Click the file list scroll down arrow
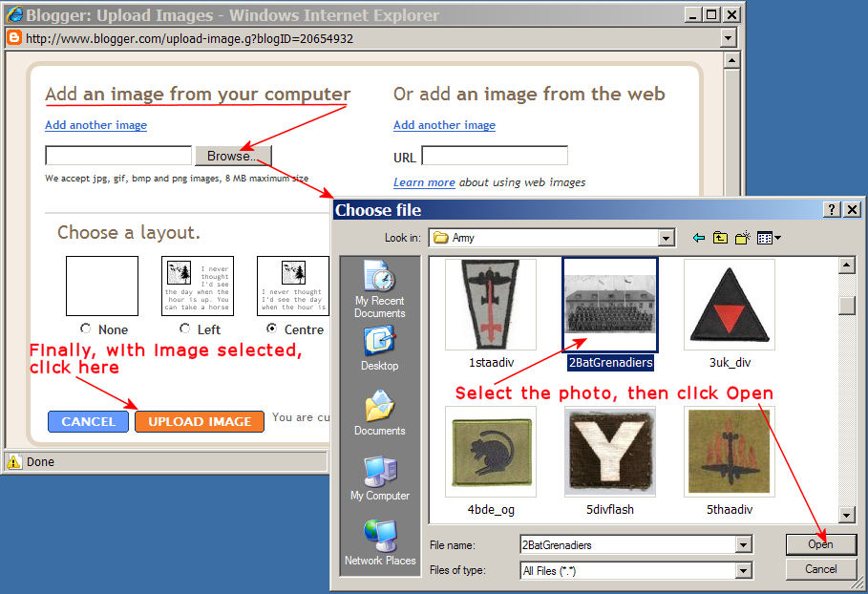868x594 pixels. [x=846, y=515]
